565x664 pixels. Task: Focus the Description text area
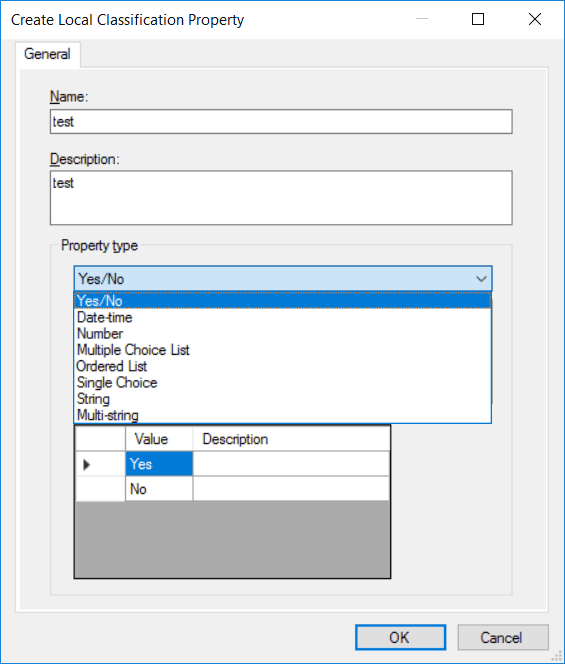click(x=281, y=198)
